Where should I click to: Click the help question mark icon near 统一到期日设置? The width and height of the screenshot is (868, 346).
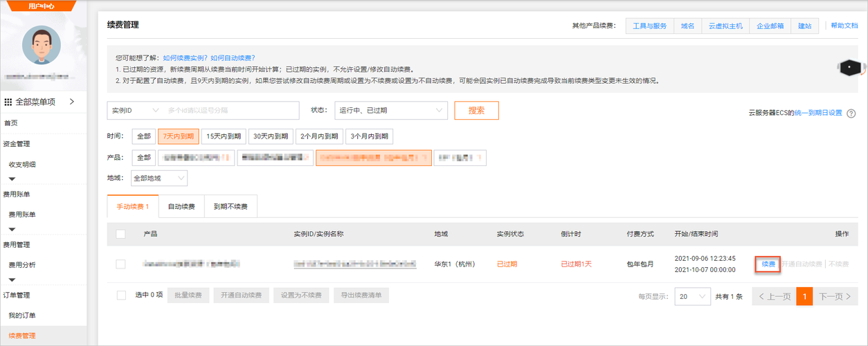click(x=851, y=113)
